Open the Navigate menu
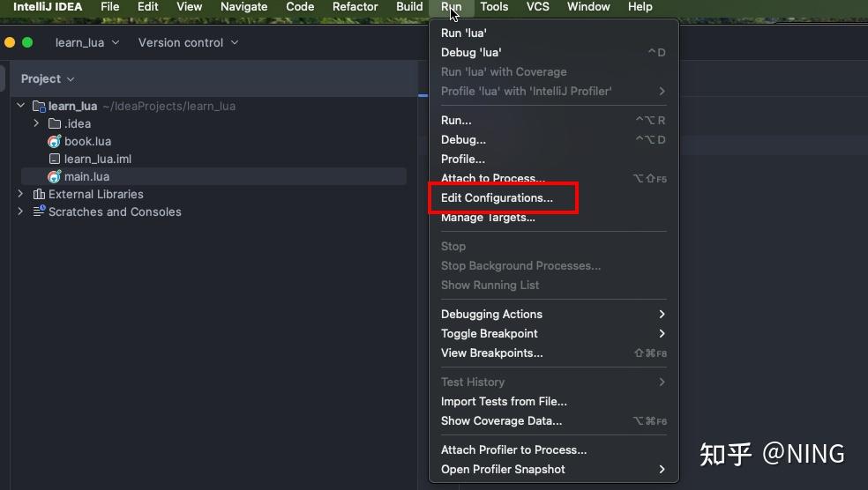The height and width of the screenshot is (490, 868). point(243,7)
